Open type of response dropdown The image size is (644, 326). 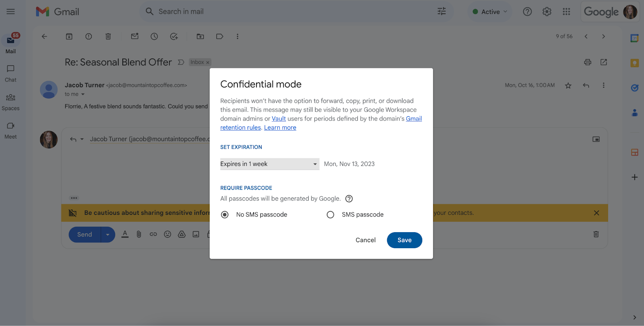coord(76,139)
